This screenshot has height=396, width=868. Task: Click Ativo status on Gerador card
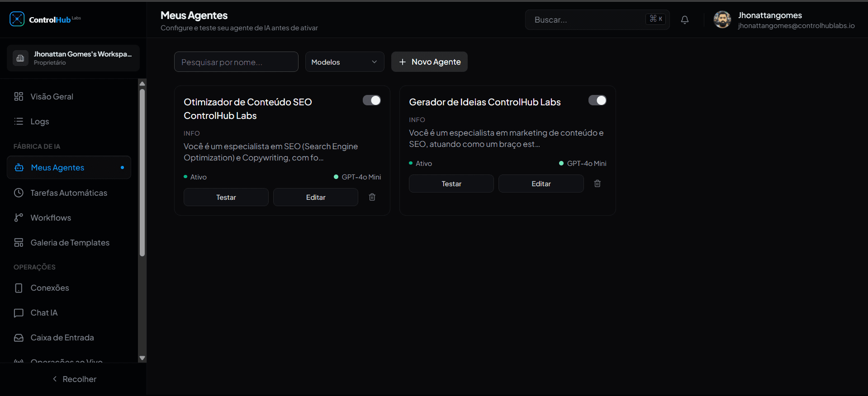tap(421, 164)
